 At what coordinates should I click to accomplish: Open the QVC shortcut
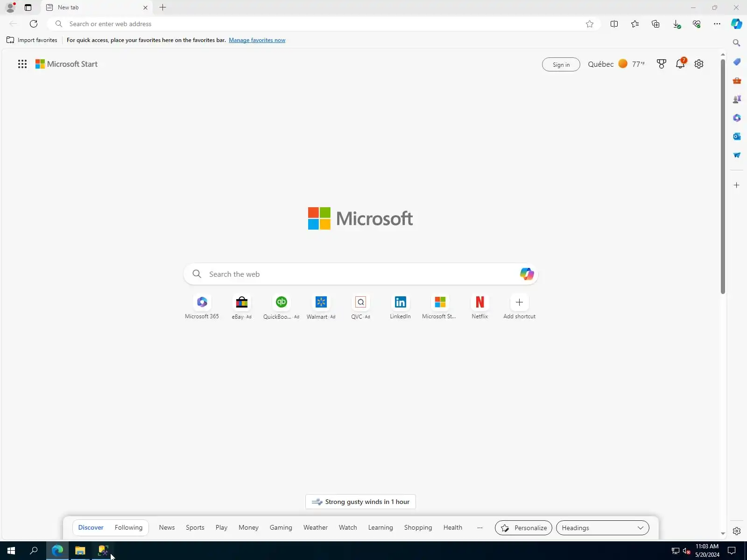360,307
